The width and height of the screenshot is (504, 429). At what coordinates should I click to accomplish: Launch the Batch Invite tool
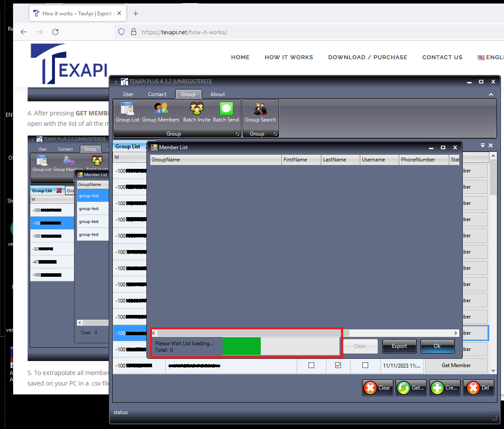[197, 112]
